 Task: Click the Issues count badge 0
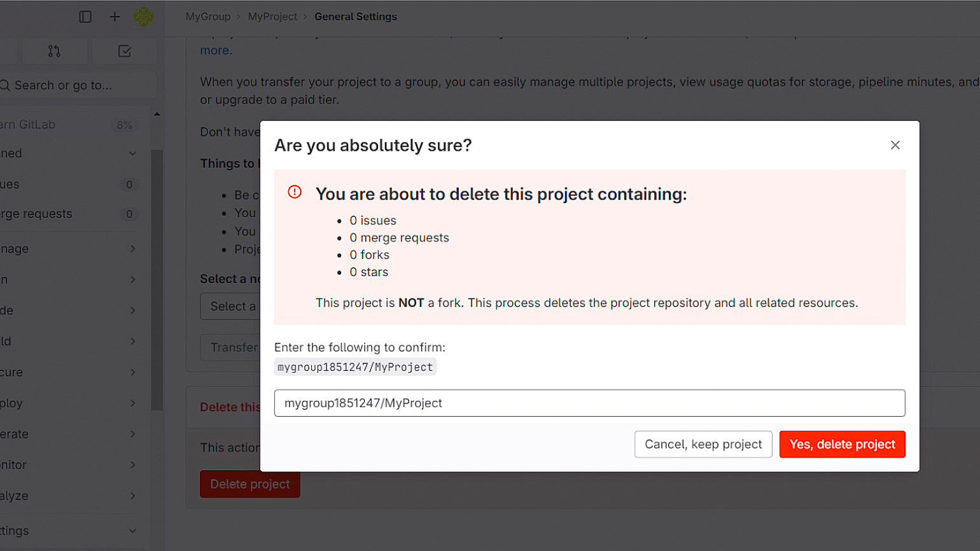(129, 185)
